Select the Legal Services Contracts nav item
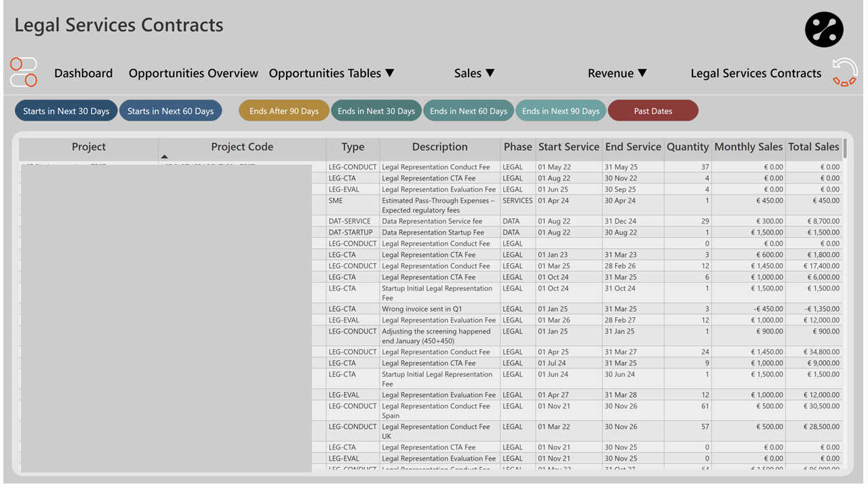The image size is (868, 488). 755,73
